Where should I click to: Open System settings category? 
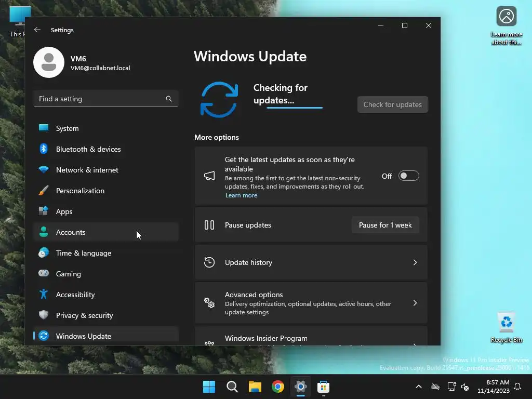[x=106, y=128]
